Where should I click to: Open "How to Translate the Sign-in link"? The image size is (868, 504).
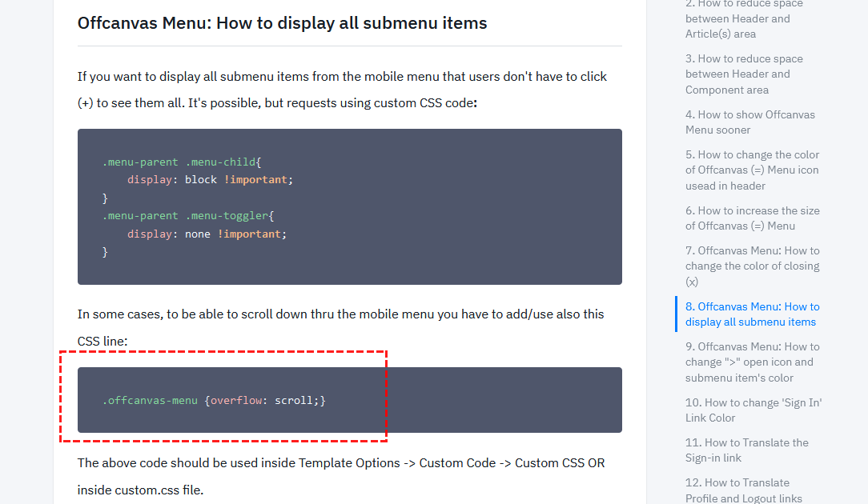[x=746, y=450]
